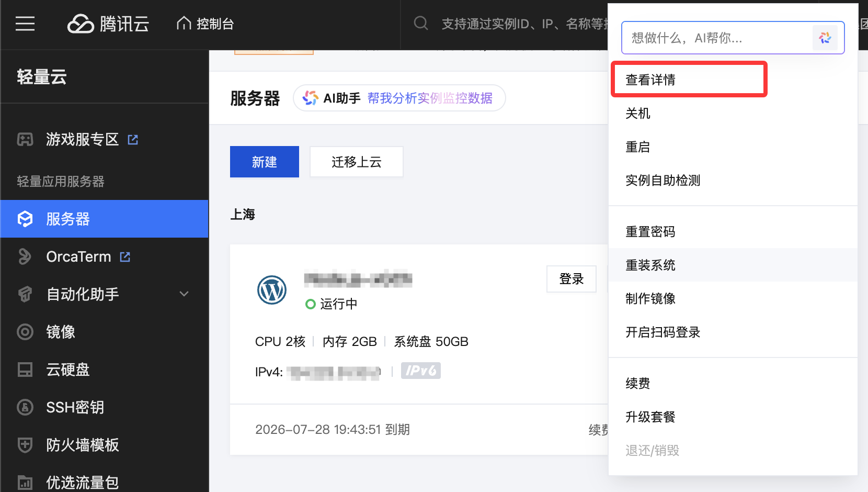The height and width of the screenshot is (492, 868).
Task: Open the WordPress instance icon
Action: coord(272,290)
